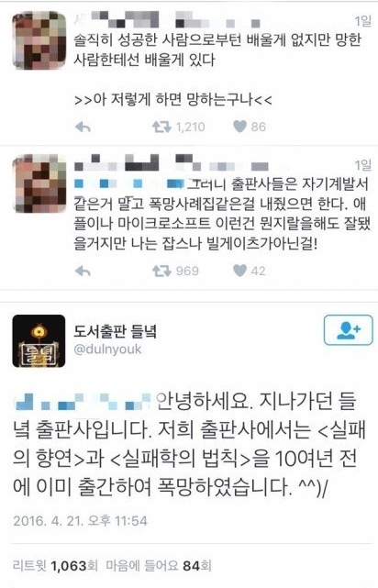378x588 pixels.
Task: Open the blurred mention in publisher's reply
Action: point(83,402)
